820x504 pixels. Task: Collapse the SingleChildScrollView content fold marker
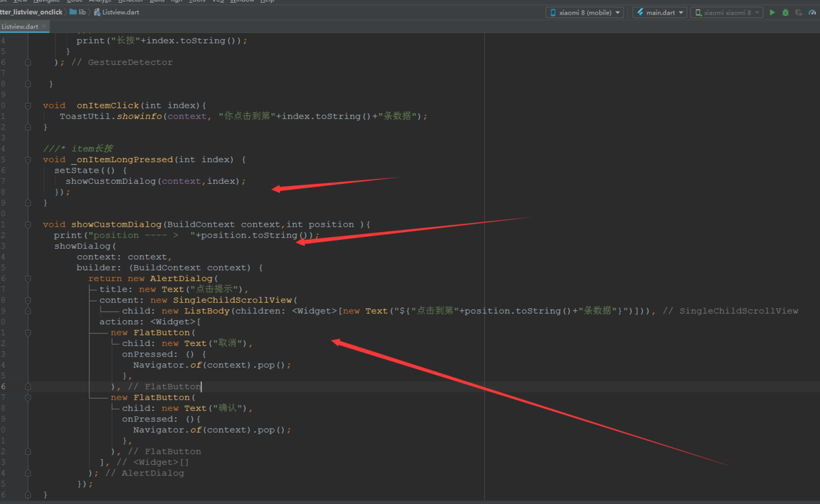point(28,300)
